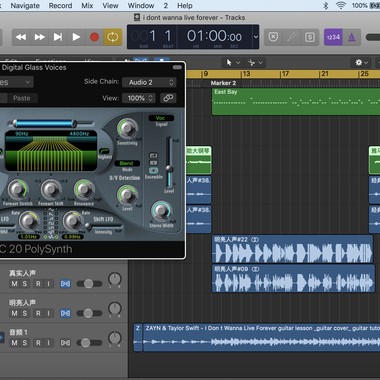Mute the 明亮人声 track
The height and width of the screenshot is (380, 380).
click(14, 313)
